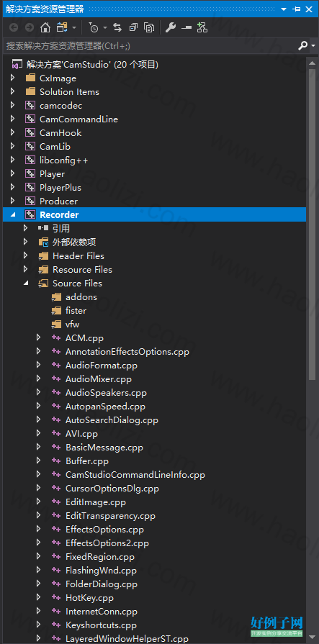Collapse the Recorder project node
The image size is (319, 644).
(x=12, y=215)
